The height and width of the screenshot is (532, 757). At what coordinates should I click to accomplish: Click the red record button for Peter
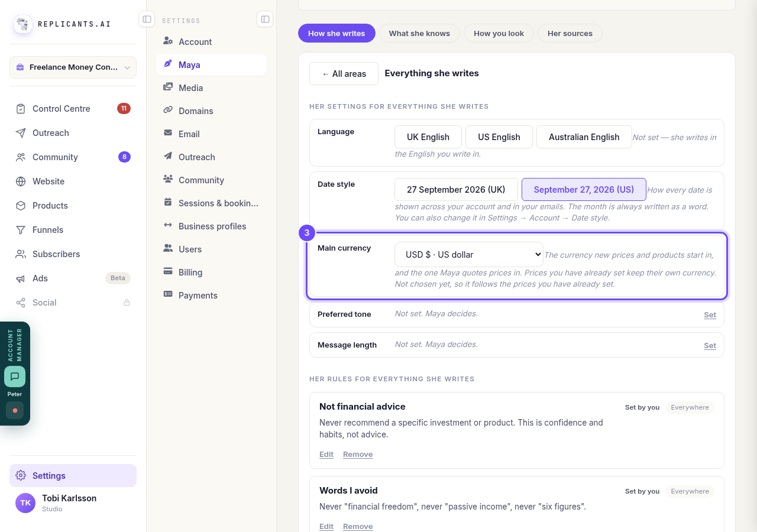coord(15,410)
